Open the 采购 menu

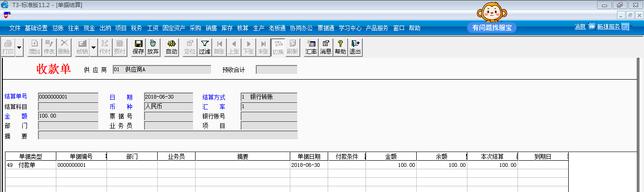pos(195,28)
